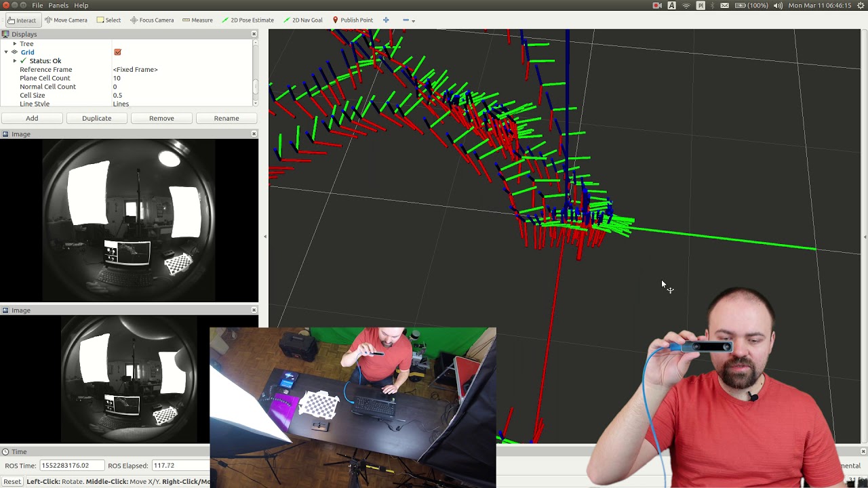The height and width of the screenshot is (488, 868).
Task: Click the Reset button
Action: pyautogui.click(x=12, y=482)
